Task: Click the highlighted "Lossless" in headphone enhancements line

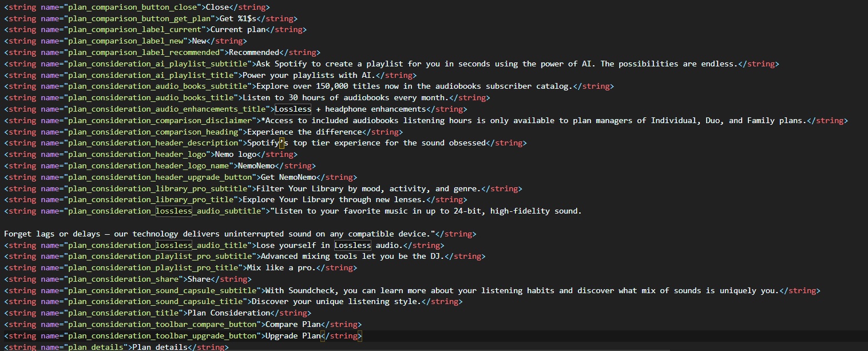Action: pos(293,109)
